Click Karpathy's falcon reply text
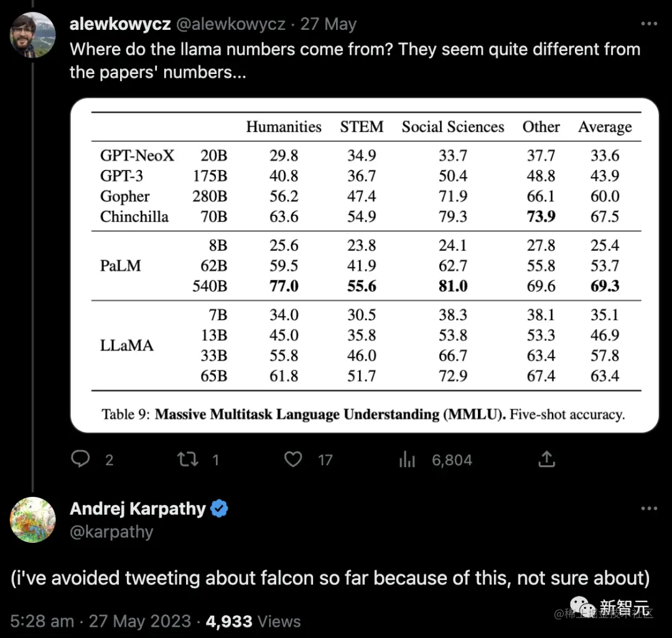This screenshot has width=672, height=638. point(330,578)
